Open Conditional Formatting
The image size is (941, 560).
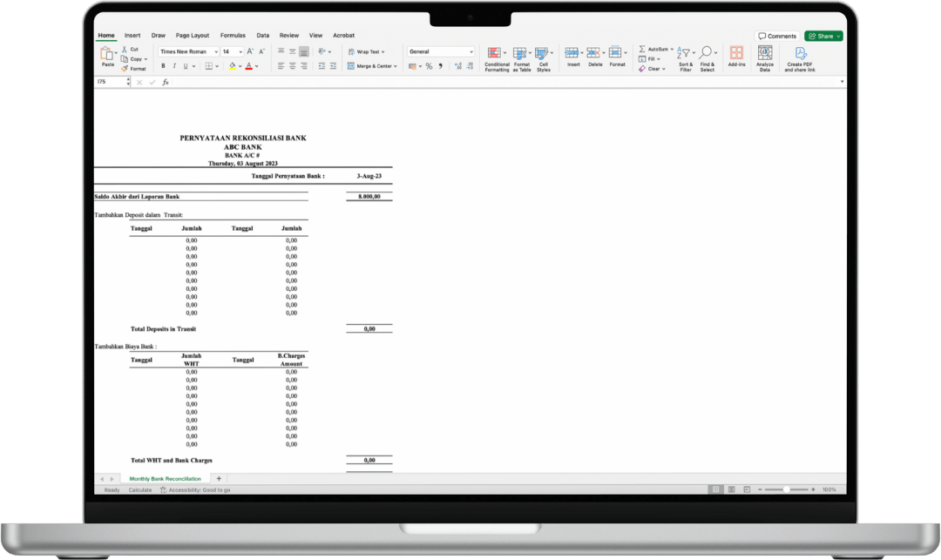pos(497,58)
